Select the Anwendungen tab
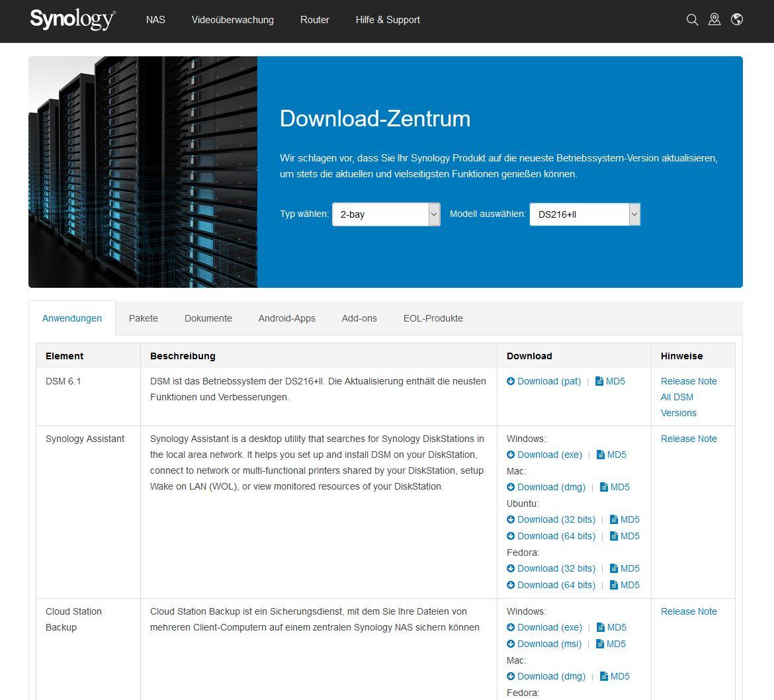 tap(72, 318)
